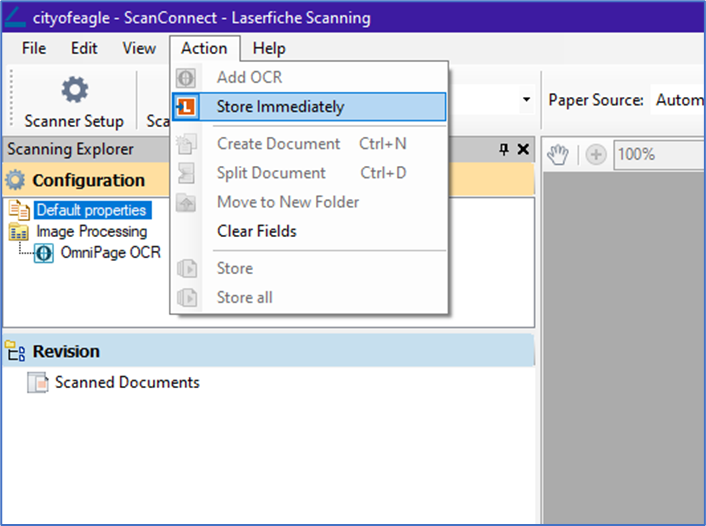Viewport: 706px width, 526px height.
Task: Click the Configuration gear icon
Action: [16, 181]
